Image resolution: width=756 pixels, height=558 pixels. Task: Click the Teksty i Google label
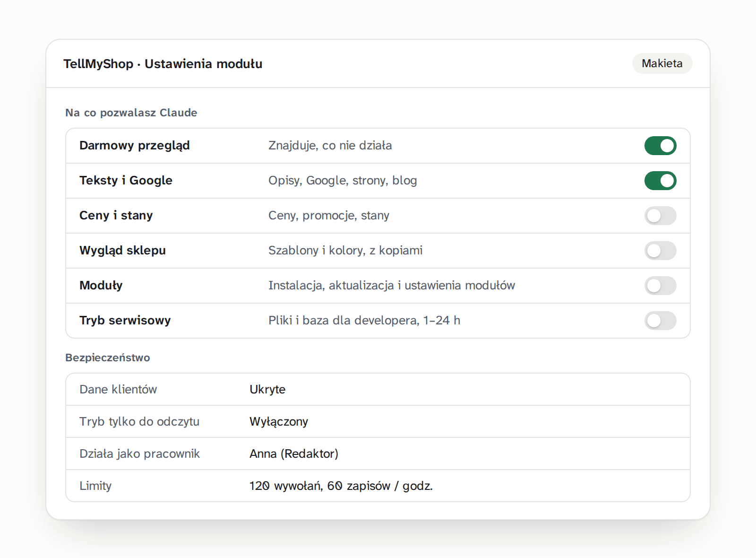[x=126, y=181]
